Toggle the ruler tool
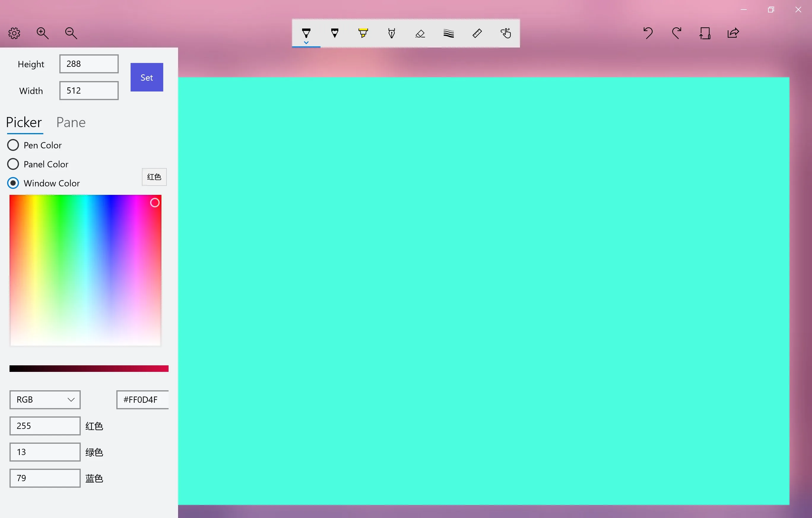Viewport: 812px width, 518px height. (x=477, y=33)
